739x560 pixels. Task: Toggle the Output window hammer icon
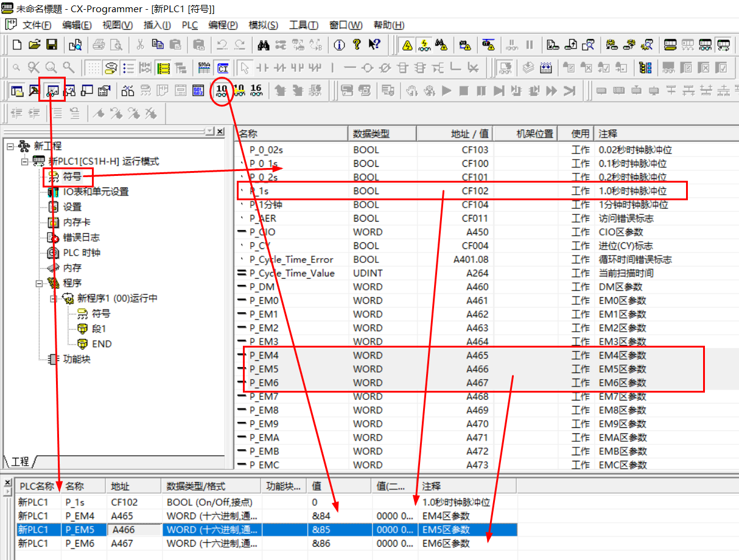pyautogui.click(x=35, y=91)
